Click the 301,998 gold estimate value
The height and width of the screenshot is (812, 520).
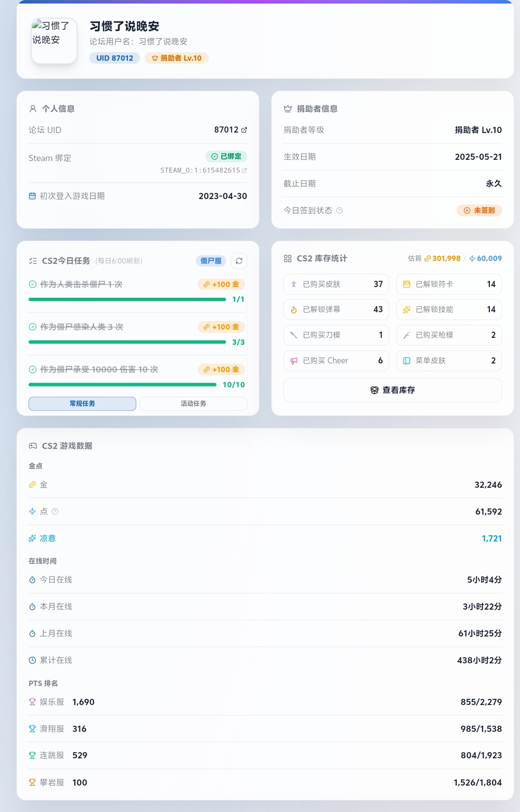coord(446,259)
